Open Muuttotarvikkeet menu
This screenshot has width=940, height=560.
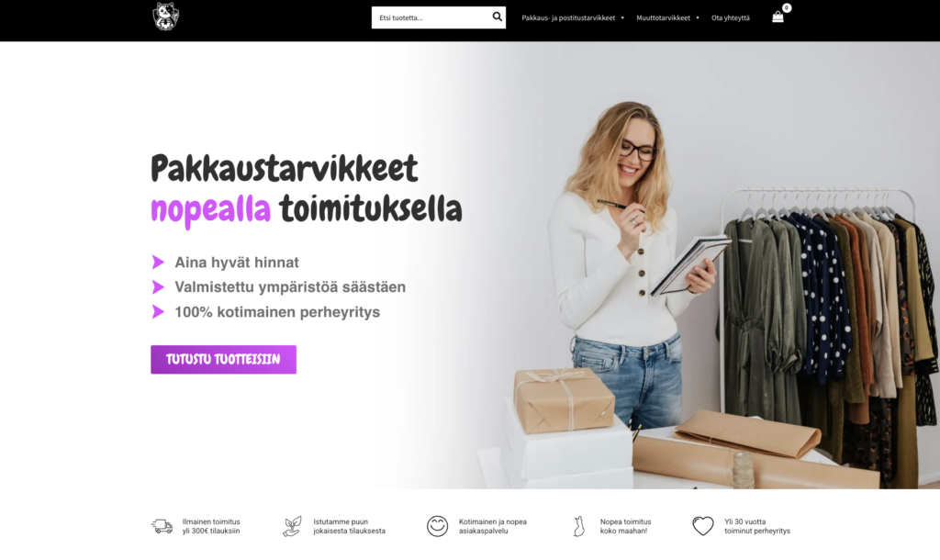pos(663,18)
